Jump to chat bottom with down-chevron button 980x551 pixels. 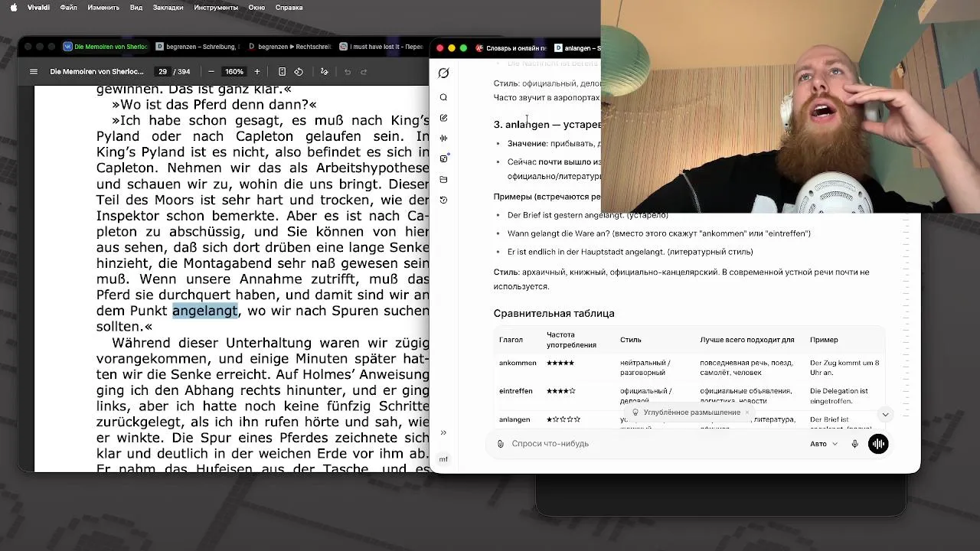(x=885, y=414)
